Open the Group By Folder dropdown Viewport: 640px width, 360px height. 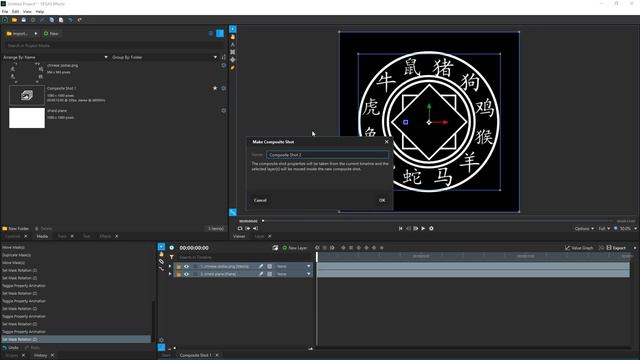(164, 57)
